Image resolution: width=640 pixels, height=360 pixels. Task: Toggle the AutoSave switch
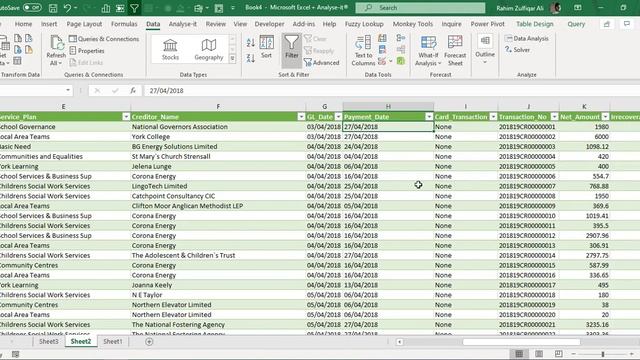(x=32, y=8)
